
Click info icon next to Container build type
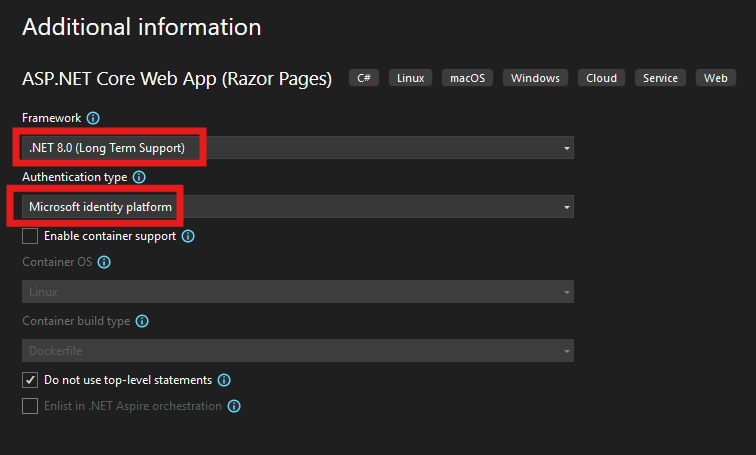142,321
